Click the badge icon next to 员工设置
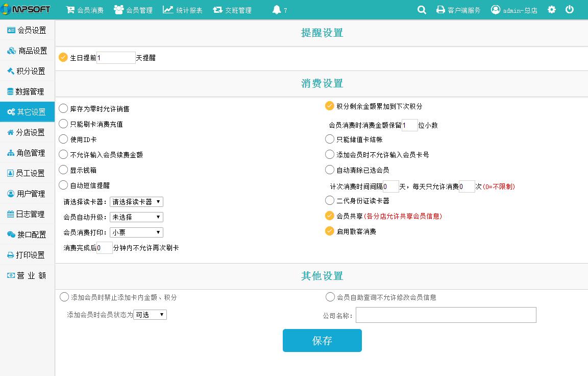Image resolution: width=588 pixels, height=376 pixels. [x=11, y=173]
